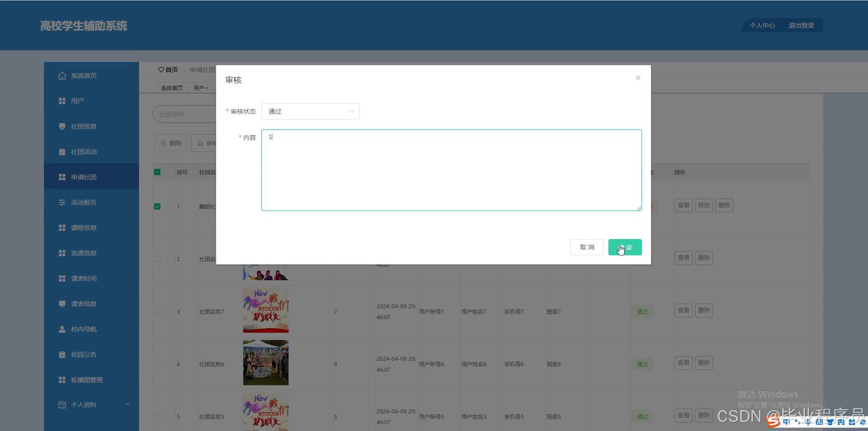
Task: Open the 审核状态 dropdown showing 通过
Action: (x=310, y=111)
